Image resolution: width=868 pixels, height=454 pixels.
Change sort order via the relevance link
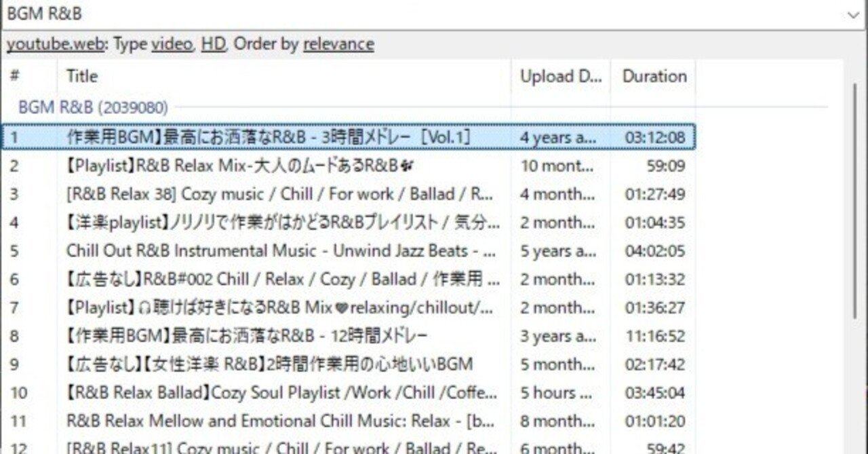(x=338, y=43)
